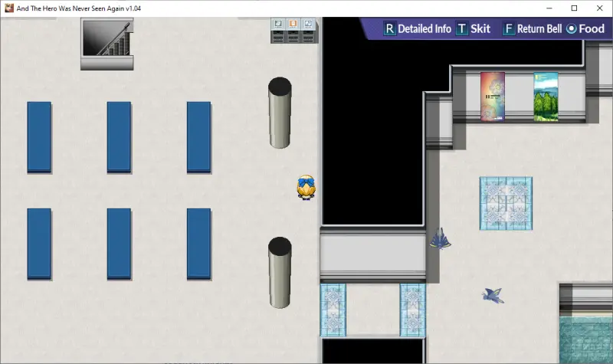Click the lower gray cylindrical pillar
Viewport: 613px width, 364px height.
(x=280, y=272)
